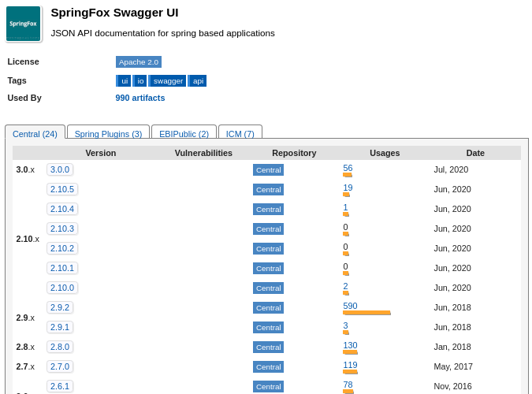Screen dimensions: 532x394
Task: Open version 2.8.0
Action: coord(60,347)
